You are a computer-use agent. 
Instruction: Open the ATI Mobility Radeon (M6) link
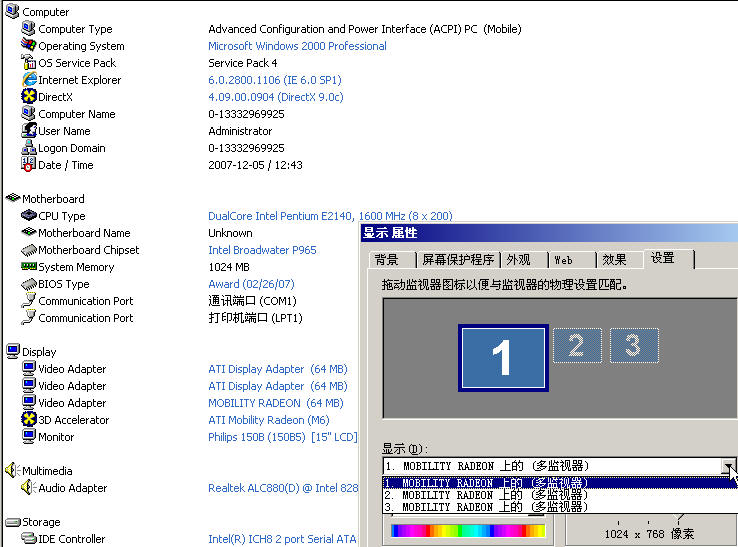tap(269, 420)
